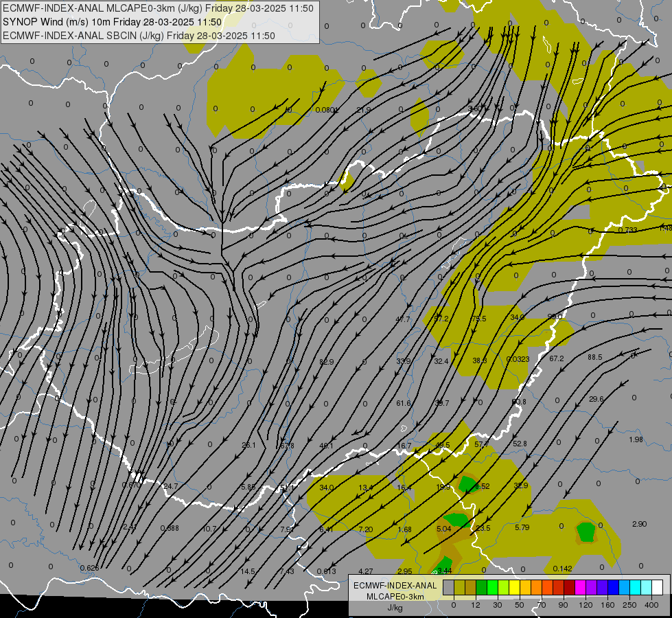Click the grid value 0.142 on the map
The height and width of the screenshot is (618, 672).
click(562, 569)
